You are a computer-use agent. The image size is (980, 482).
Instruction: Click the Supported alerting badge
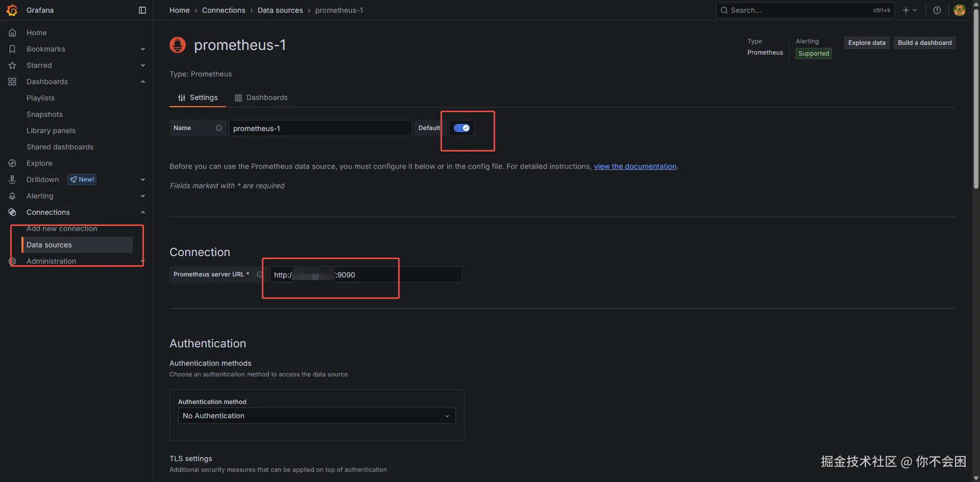click(814, 54)
